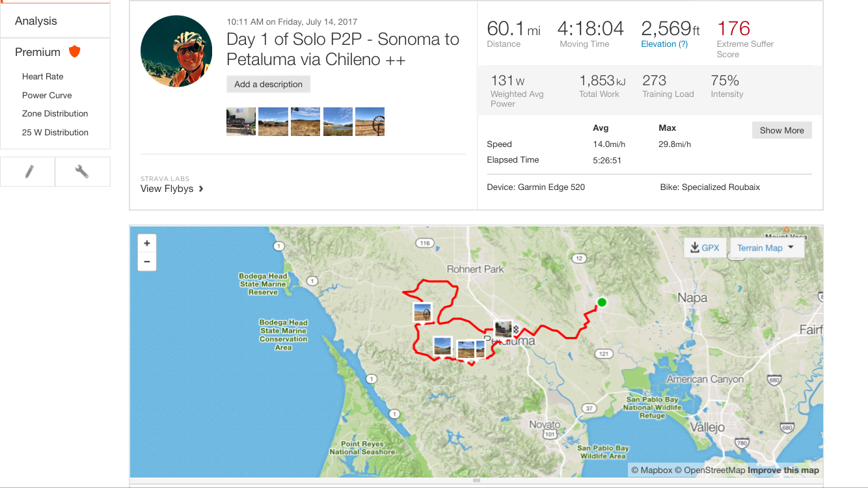Viewport: 868px width, 488px height.
Task: Click the Elevation (?) link
Action: coord(664,44)
